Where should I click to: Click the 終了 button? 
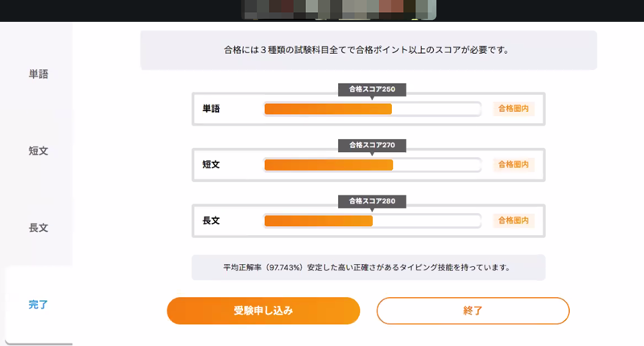[473, 311]
